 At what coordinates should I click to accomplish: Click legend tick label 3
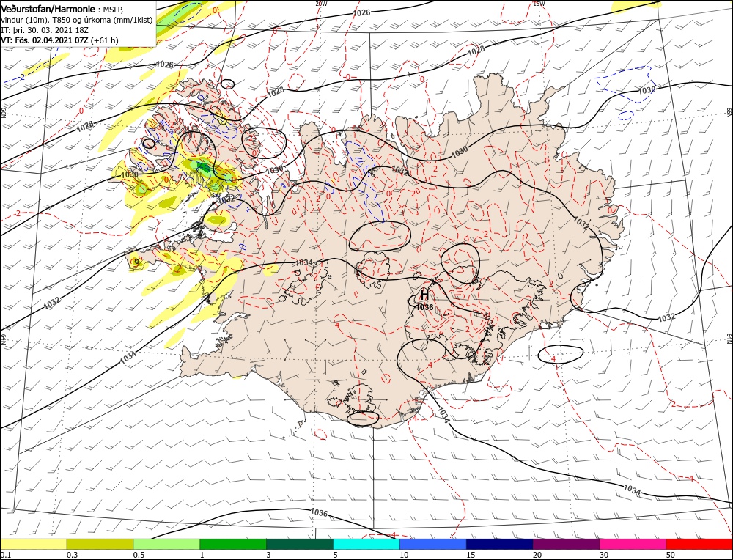[268, 554]
